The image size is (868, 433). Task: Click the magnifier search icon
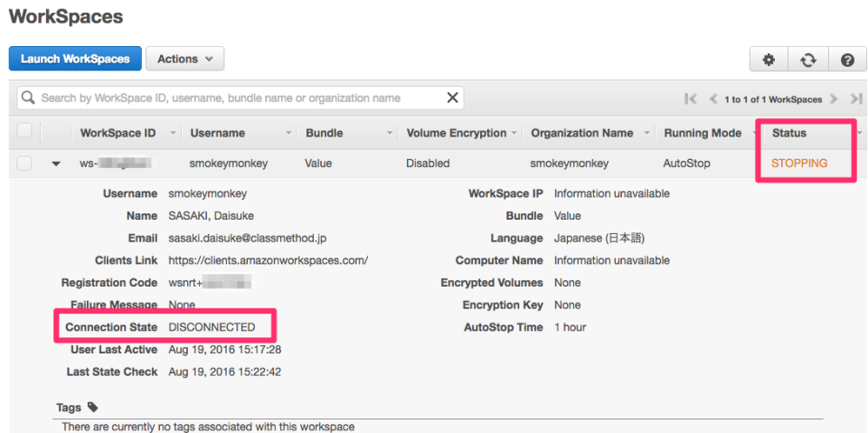click(28, 98)
